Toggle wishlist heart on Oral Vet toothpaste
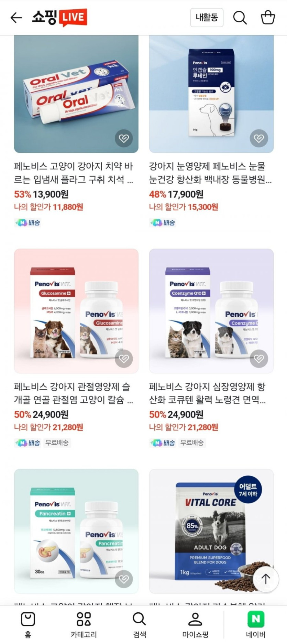Viewport: 287px width, 644px height. [x=124, y=138]
